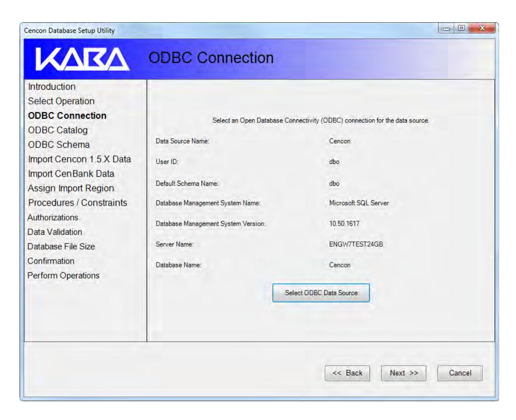This screenshot has width=516, height=420.
Task: Click the window title Cencon Database Setup Utility
Action: pyautogui.click(x=69, y=31)
